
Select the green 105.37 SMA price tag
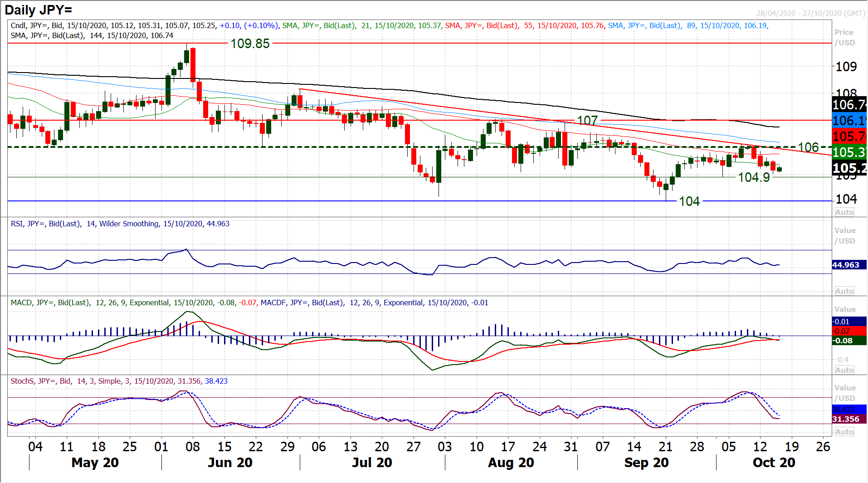849,152
